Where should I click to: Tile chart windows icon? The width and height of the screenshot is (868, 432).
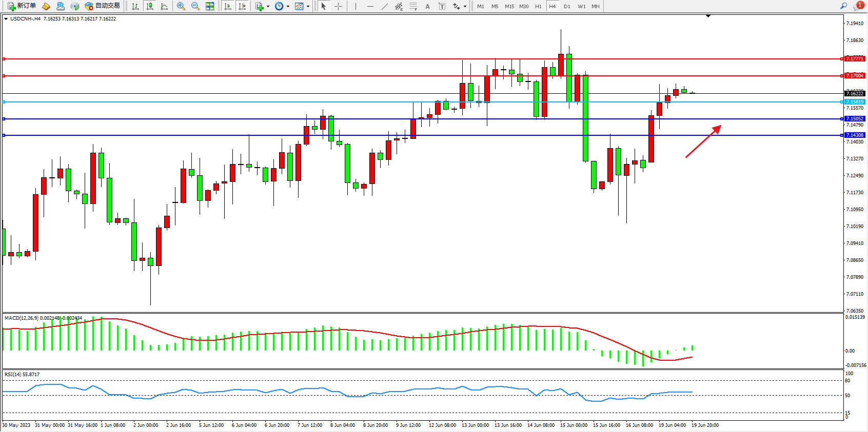click(210, 6)
